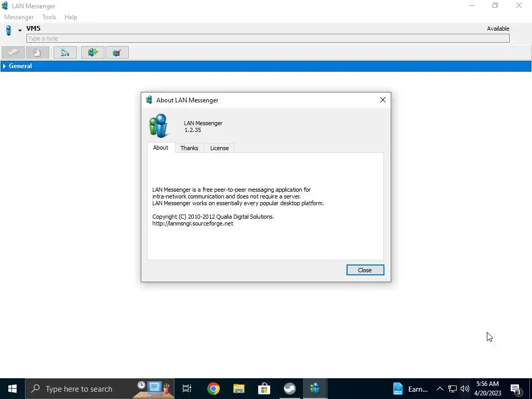
Task: Click the volume speaker icon in tray
Action: coord(465,389)
